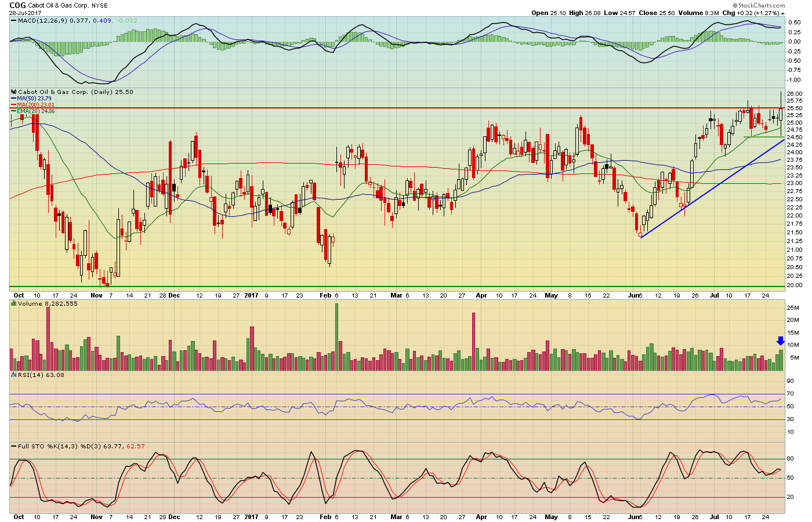Click the 0.00 label on the MACD axis
Image resolution: width=812 pixels, height=522 pixels.
795,41
